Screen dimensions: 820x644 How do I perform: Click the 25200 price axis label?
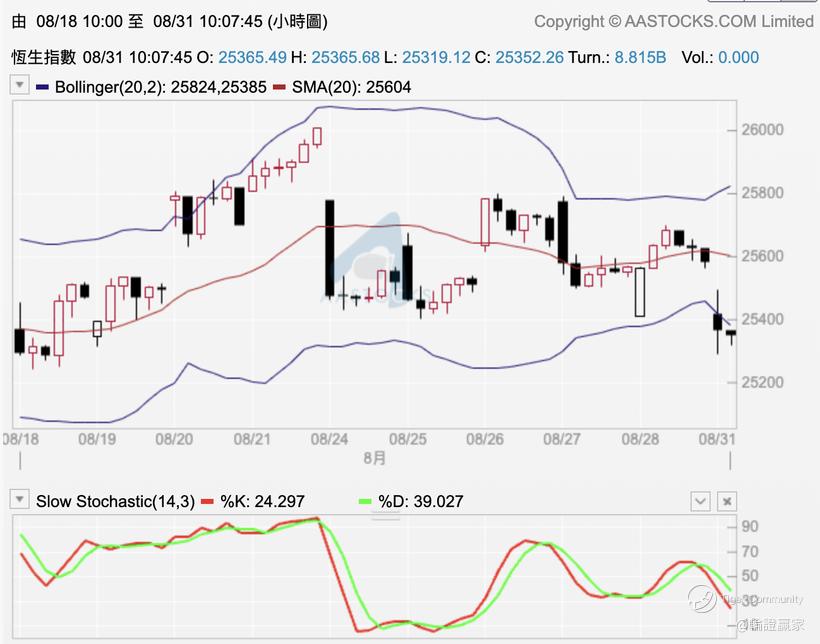(x=762, y=382)
